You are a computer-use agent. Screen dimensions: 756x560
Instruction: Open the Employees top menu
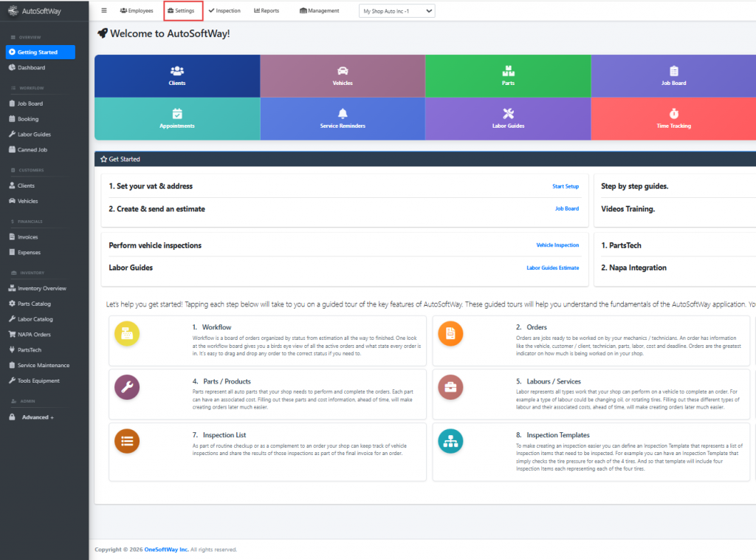coord(137,11)
